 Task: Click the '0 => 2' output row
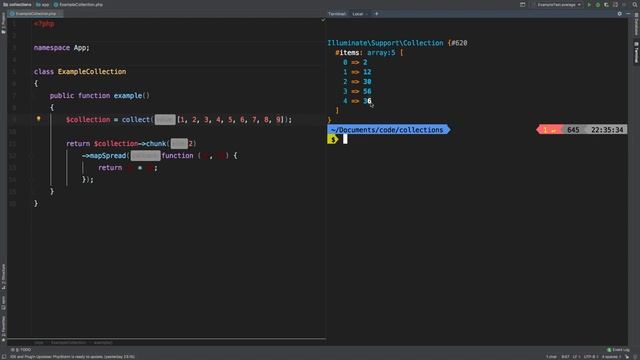coord(355,62)
